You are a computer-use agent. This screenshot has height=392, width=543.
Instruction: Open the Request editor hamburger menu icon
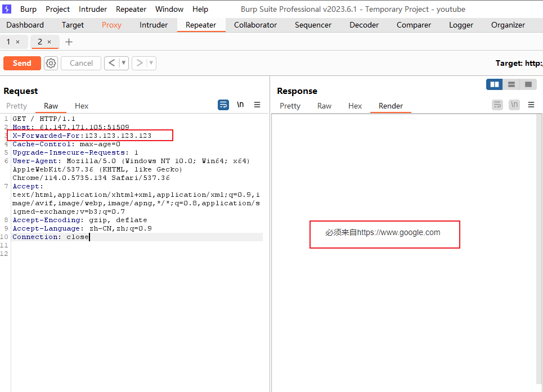coord(257,105)
